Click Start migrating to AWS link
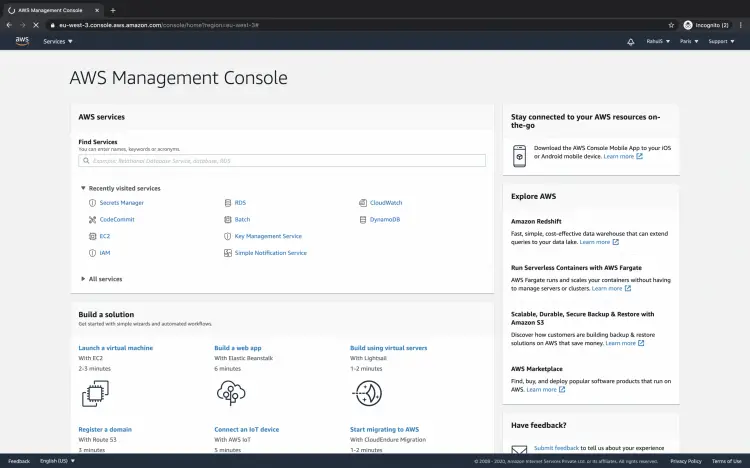The width and height of the screenshot is (750, 468). pyautogui.click(x=385, y=430)
